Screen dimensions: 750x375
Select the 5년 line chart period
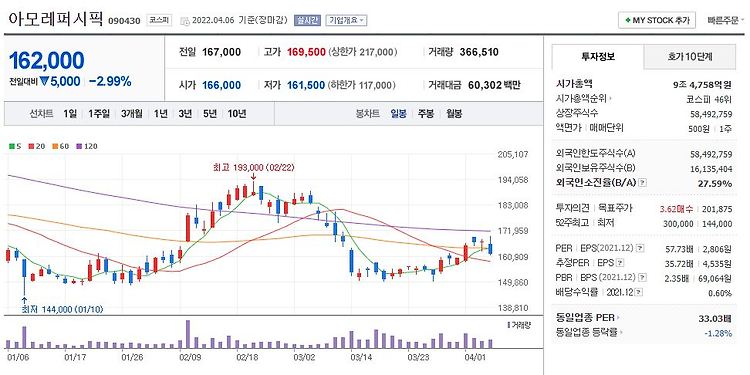click(210, 114)
